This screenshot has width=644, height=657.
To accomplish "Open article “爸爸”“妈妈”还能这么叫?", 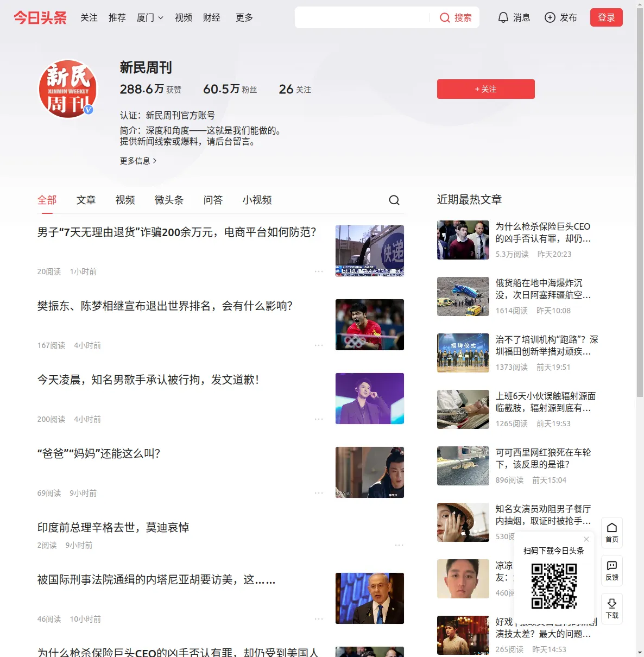I will [99, 454].
